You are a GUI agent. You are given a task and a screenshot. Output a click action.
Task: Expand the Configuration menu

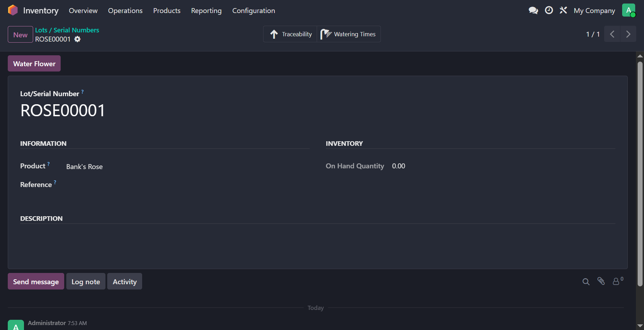pos(254,11)
